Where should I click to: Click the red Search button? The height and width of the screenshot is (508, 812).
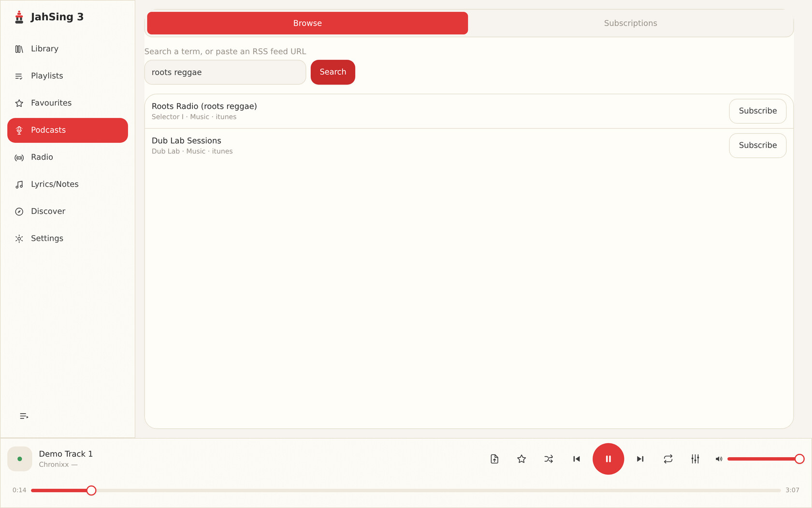(333, 72)
